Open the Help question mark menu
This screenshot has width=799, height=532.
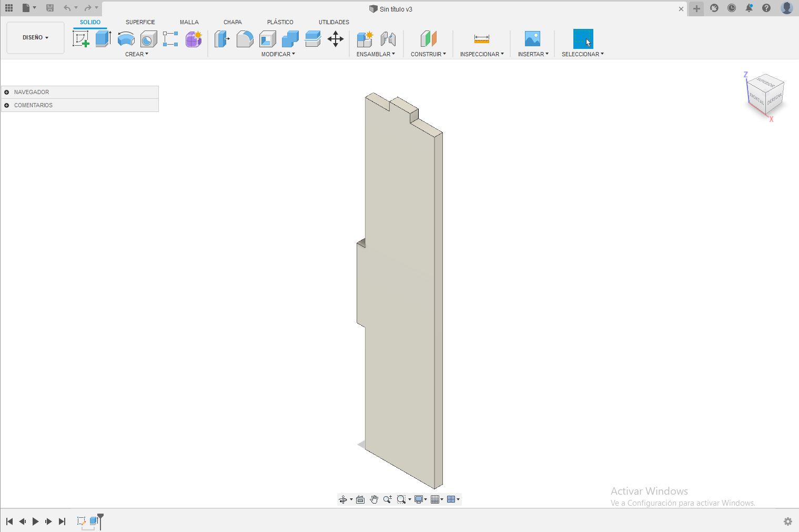click(x=766, y=8)
